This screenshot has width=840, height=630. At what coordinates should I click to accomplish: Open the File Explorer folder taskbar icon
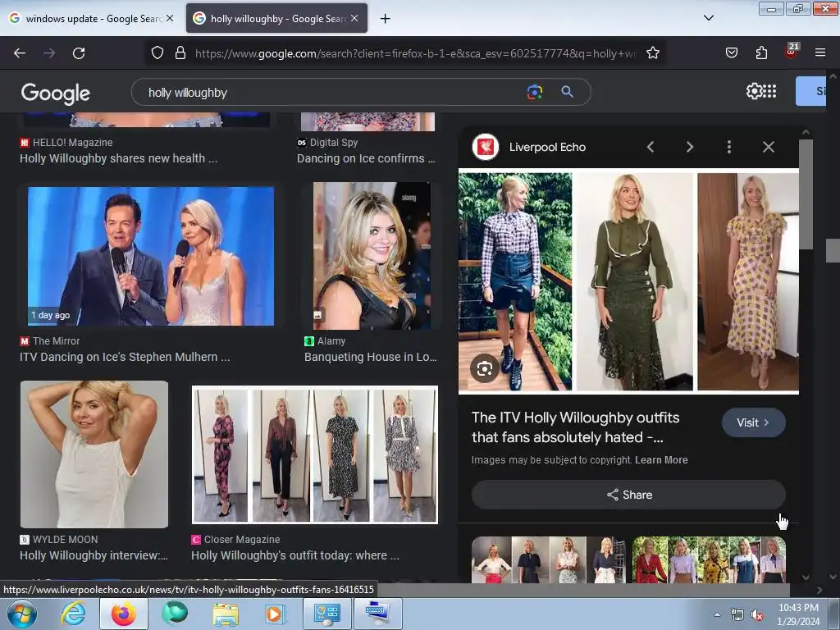click(x=226, y=614)
